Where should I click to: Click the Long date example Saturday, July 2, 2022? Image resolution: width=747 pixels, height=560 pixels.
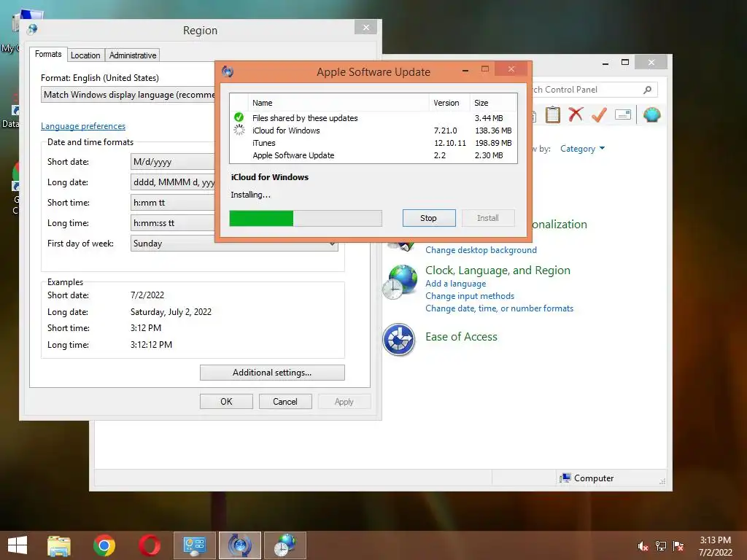tap(171, 312)
